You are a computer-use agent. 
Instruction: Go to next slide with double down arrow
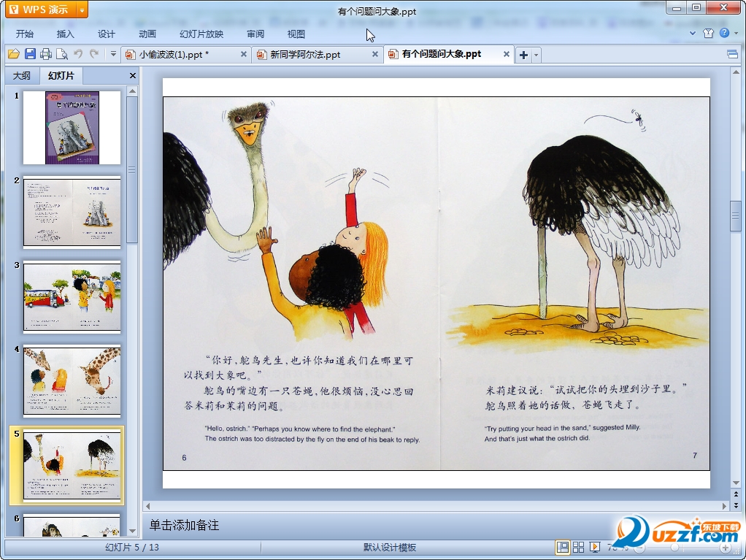click(x=736, y=505)
